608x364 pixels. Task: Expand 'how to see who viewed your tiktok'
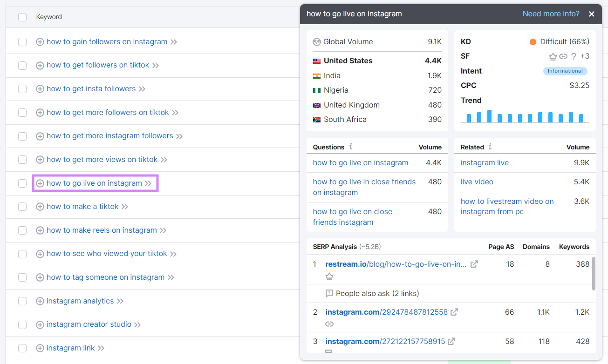(174, 254)
